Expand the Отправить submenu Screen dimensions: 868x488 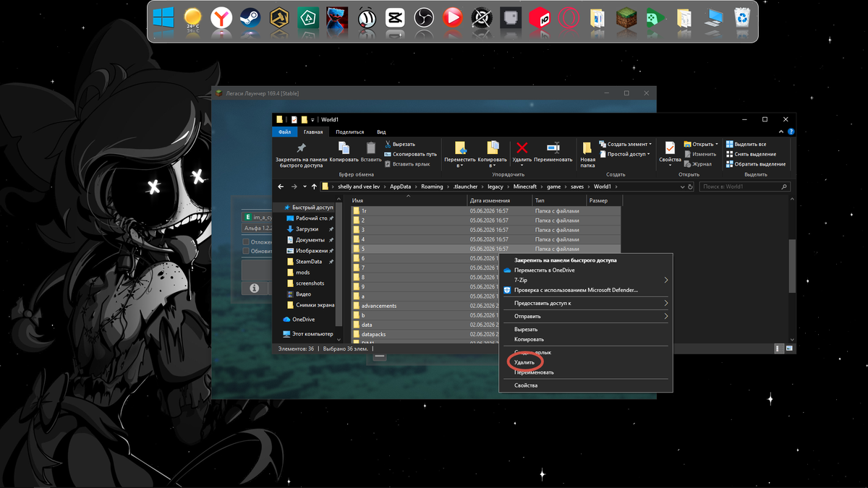coord(586,316)
